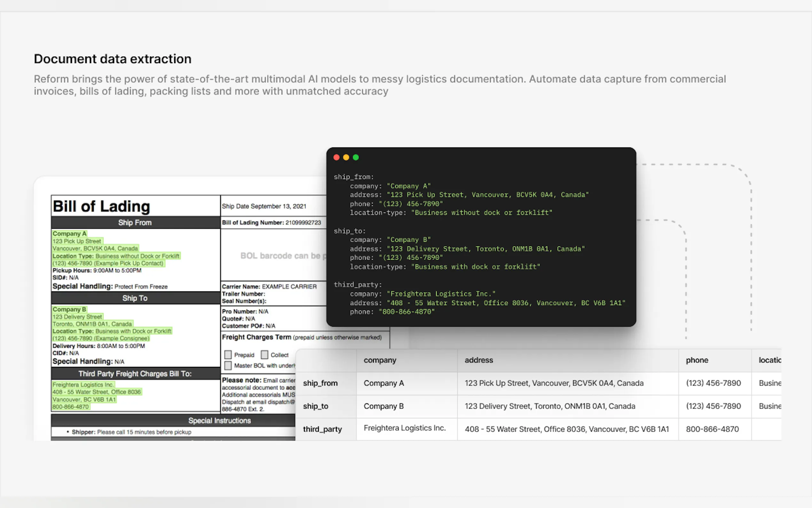
Task: Select the ship_to table row label
Action: 316,406
